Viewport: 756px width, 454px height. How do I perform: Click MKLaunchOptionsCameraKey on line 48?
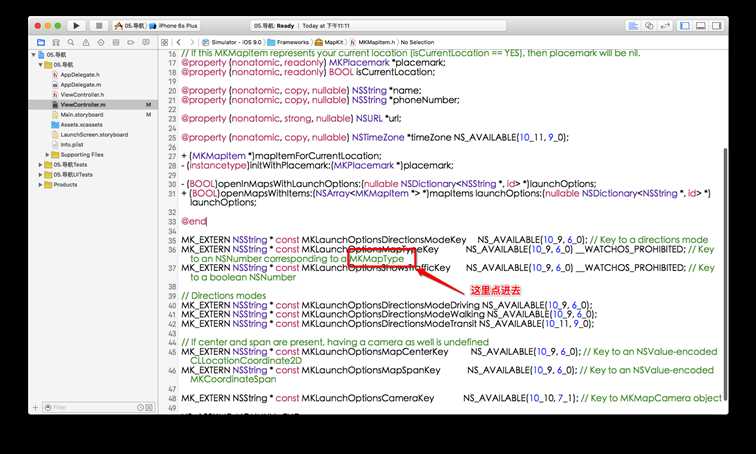[368, 398]
